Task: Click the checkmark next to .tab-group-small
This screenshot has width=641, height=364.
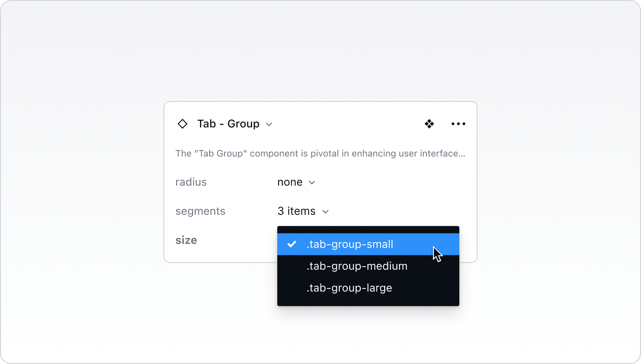Action: [292, 244]
